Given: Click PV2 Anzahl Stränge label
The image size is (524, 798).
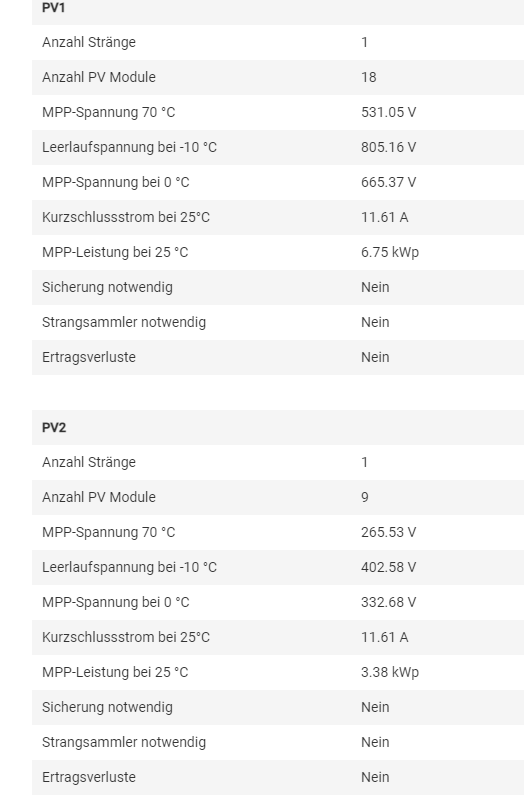Looking at the screenshot, I should coord(89,463).
